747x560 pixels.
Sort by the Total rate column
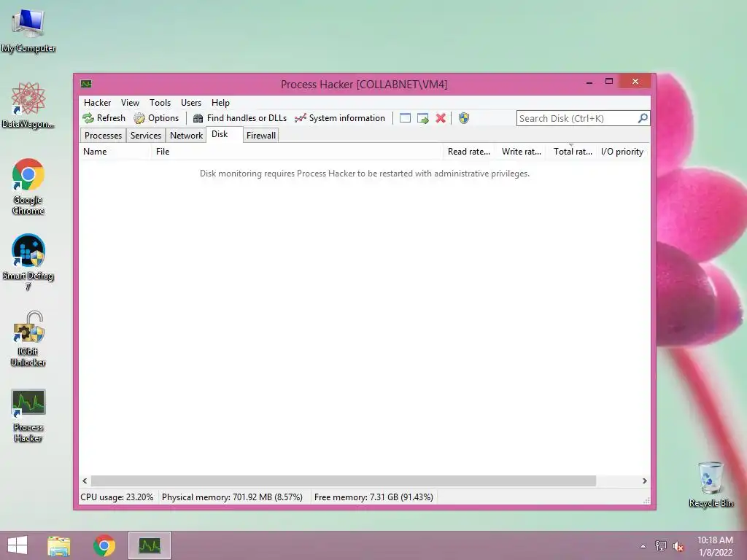(x=573, y=152)
